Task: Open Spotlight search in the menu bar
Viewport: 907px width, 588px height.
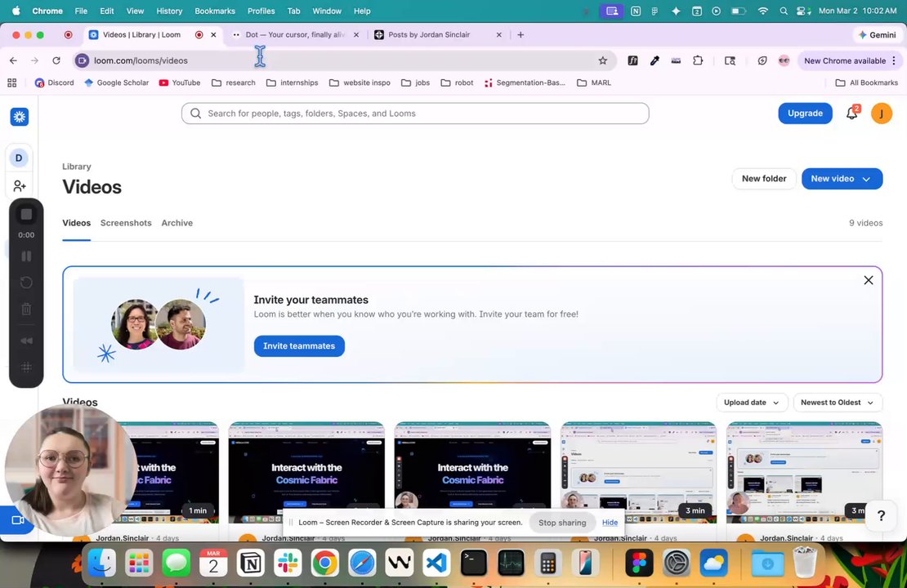Action: click(x=784, y=11)
